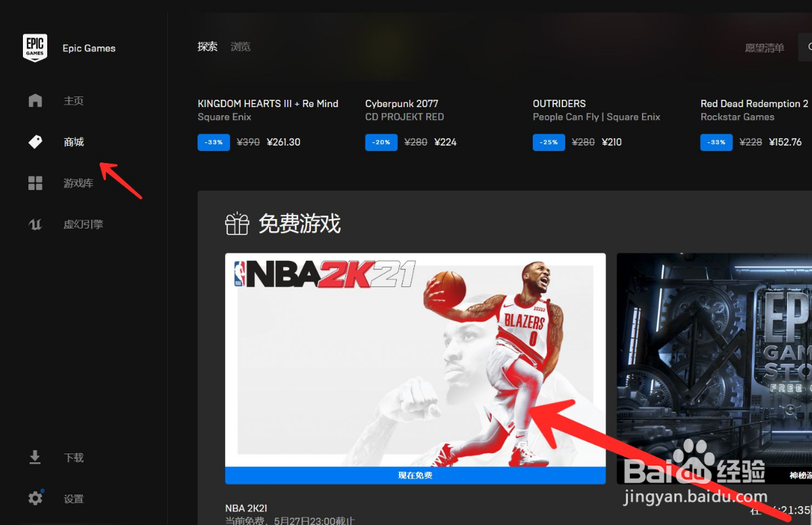The image size is (812, 525).
Task: Open 游戏库 from the sidebar
Action: (78, 183)
